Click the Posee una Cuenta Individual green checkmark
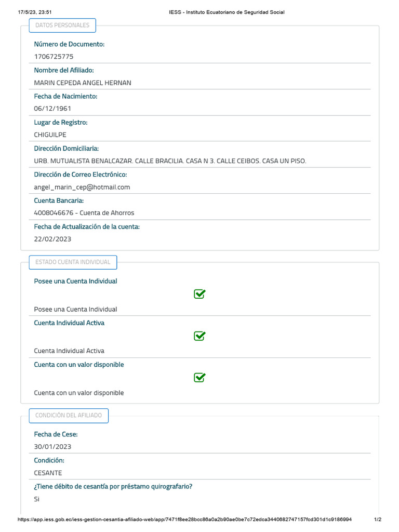The width and height of the screenshot is (399, 532). point(199,294)
